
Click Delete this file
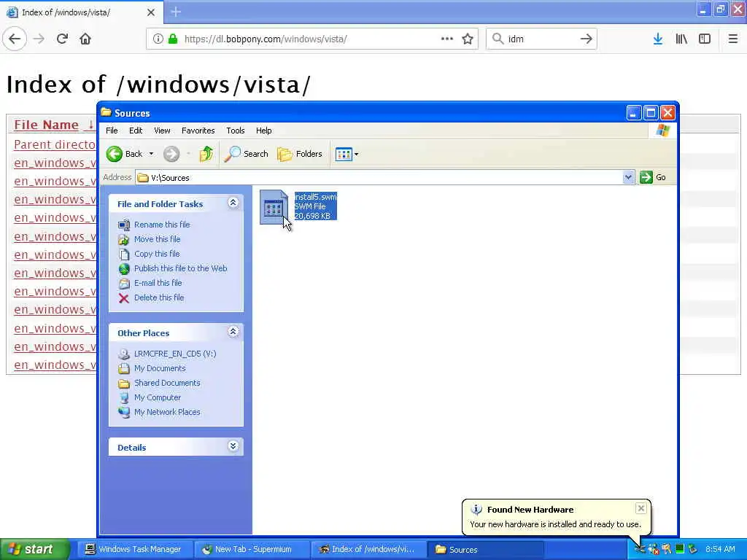tap(158, 297)
